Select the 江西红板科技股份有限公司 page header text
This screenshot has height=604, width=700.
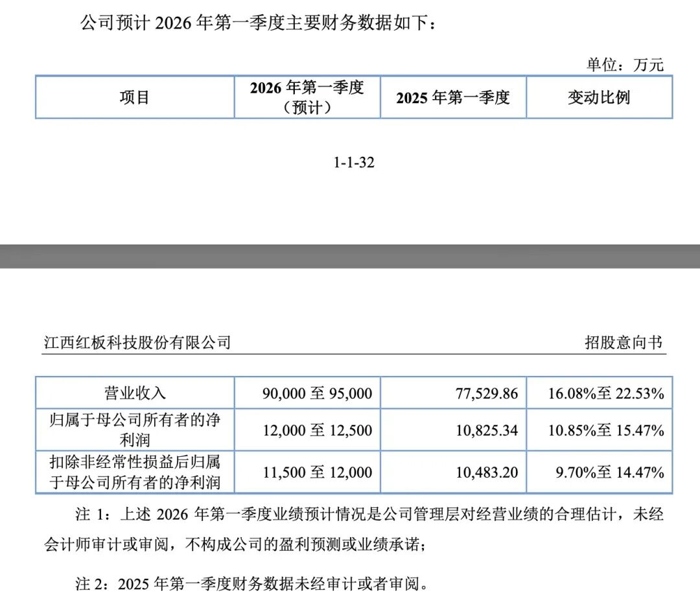pos(137,342)
